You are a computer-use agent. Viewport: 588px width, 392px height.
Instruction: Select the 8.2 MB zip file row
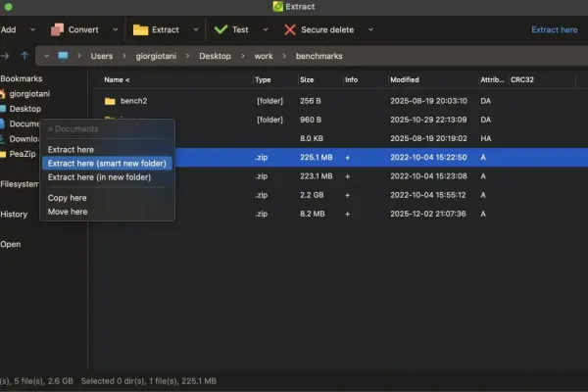pyautogui.click(x=380, y=214)
